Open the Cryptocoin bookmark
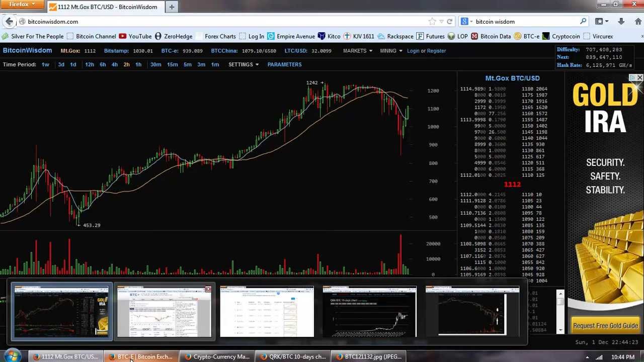644x362 pixels. coord(561,36)
